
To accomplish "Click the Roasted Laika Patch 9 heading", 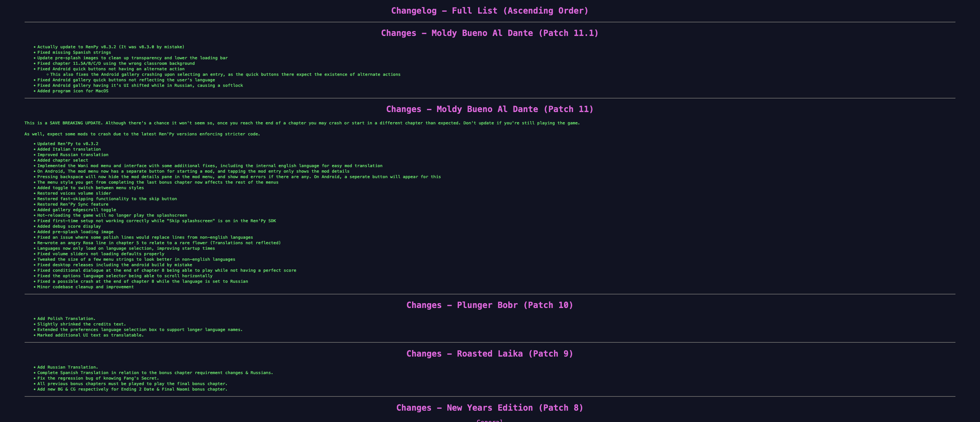I will point(490,354).
